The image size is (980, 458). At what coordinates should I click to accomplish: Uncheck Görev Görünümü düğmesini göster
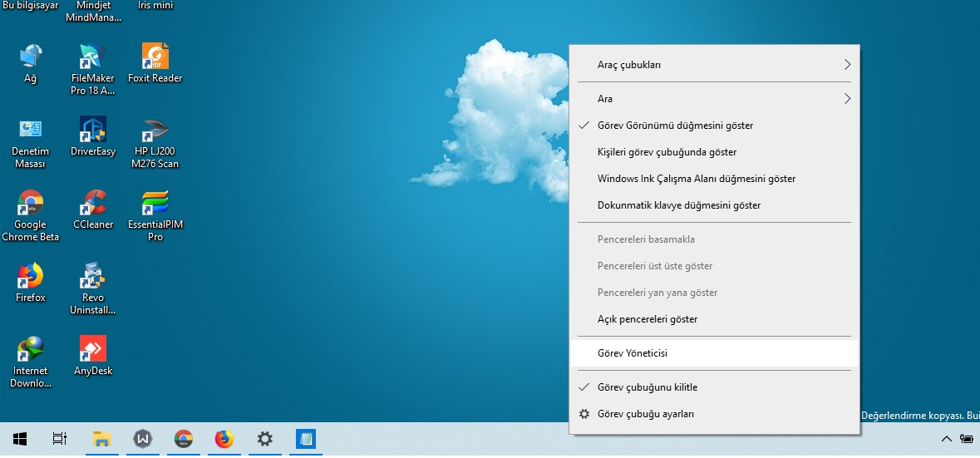point(714,126)
